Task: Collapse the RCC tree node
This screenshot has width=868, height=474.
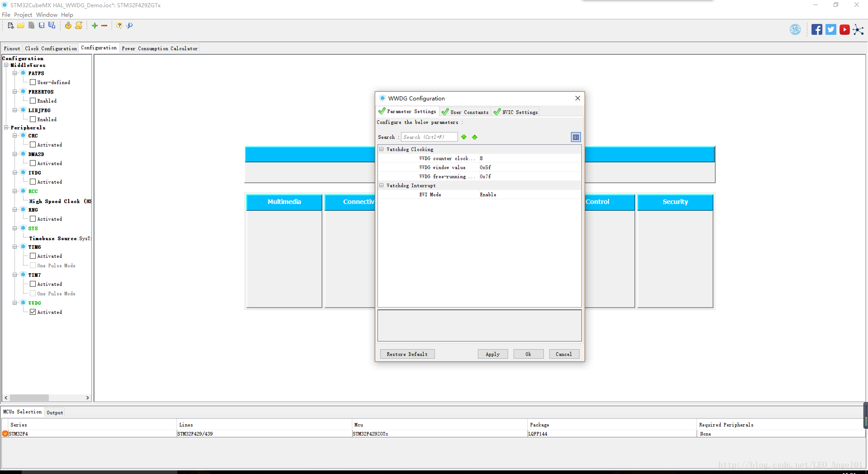Action: pyautogui.click(x=15, y=191)
